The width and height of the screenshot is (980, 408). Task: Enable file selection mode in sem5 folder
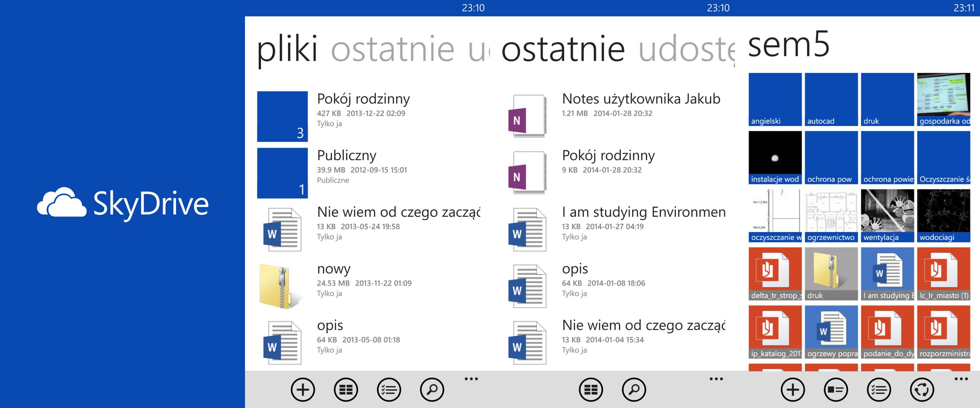click(879, 390)
